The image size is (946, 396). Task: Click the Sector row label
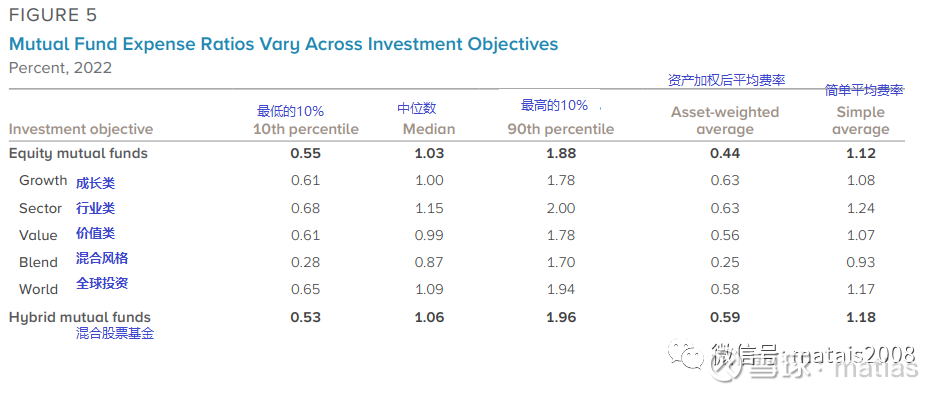point(40,208)
